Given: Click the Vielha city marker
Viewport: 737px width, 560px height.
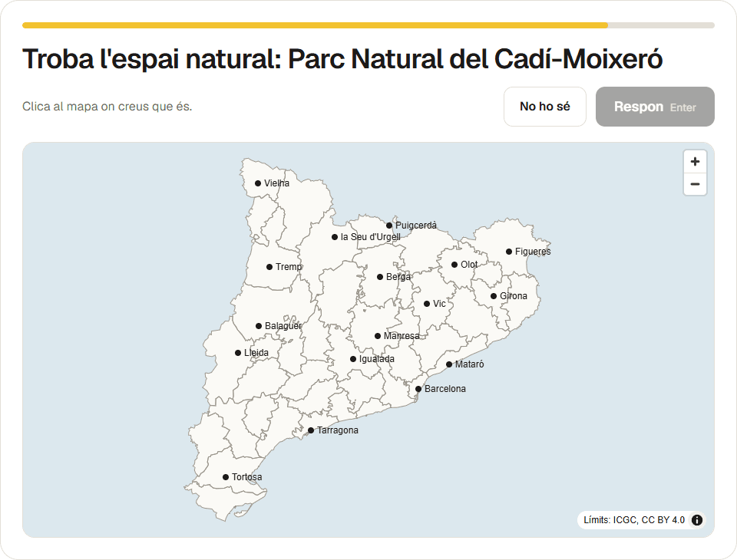Looking at the screenshot, I should (x=258, y=183).
